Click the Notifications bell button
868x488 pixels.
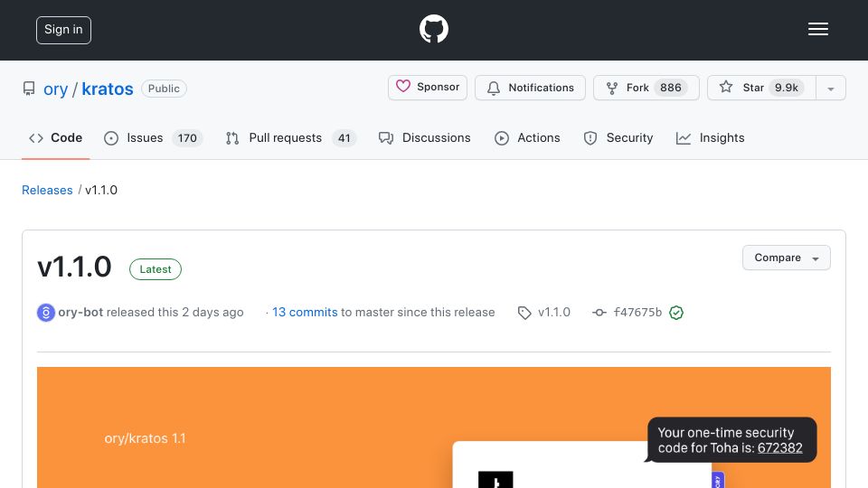coord(530,88)
